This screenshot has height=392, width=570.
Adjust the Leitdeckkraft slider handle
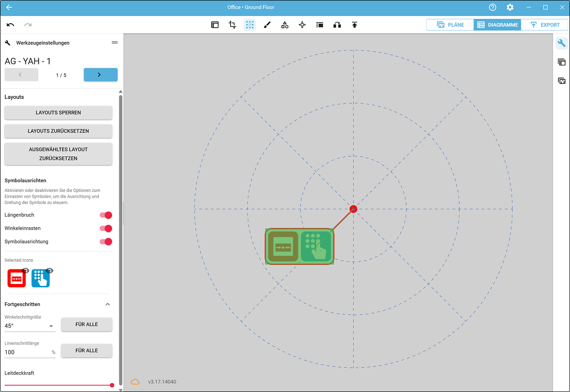(112, 385)
